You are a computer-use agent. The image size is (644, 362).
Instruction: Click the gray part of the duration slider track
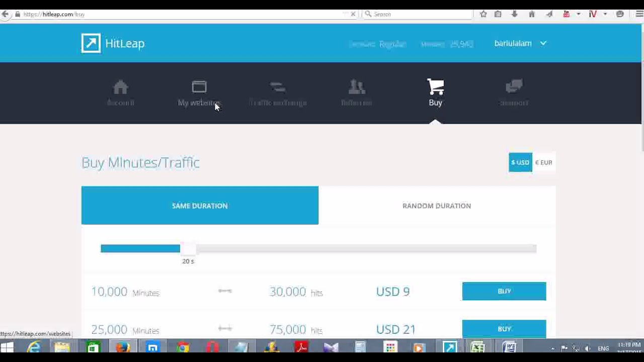click(x=366, y=248)
